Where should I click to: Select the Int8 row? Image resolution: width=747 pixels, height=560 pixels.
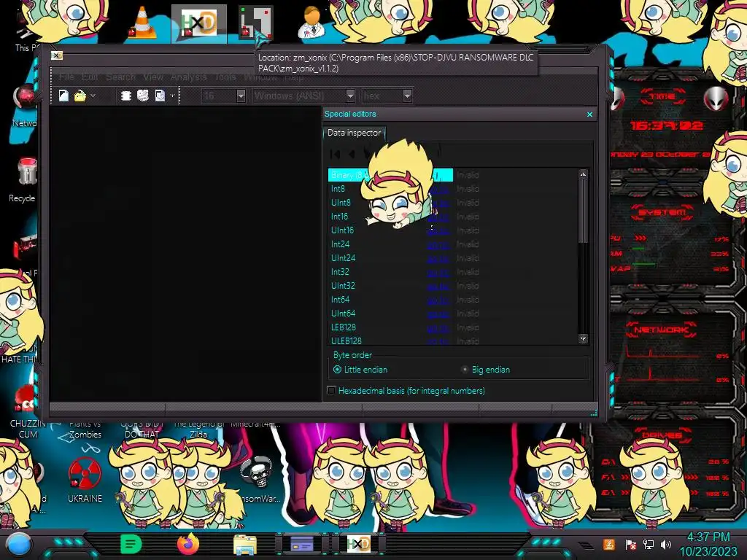pos(452,189)
